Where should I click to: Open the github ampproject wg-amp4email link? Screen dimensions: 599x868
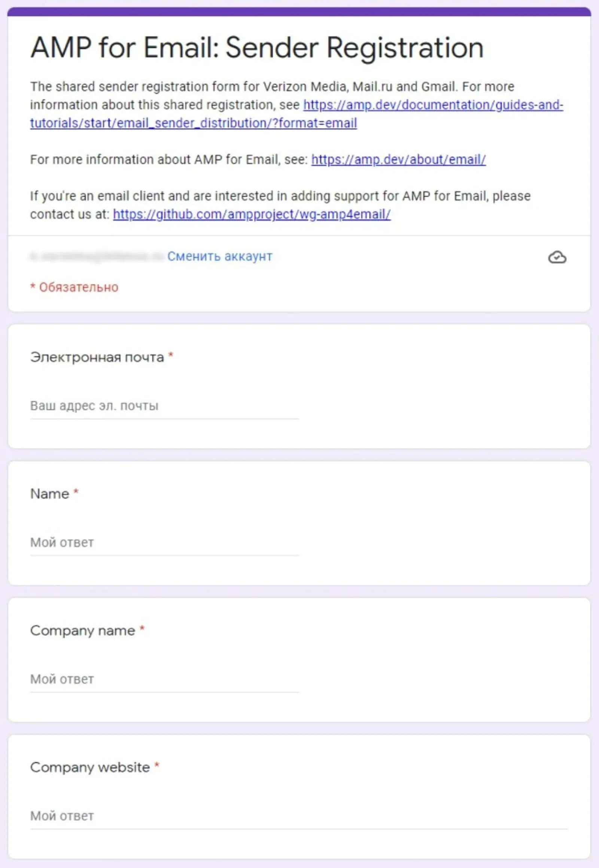click(x=252, y=214)
